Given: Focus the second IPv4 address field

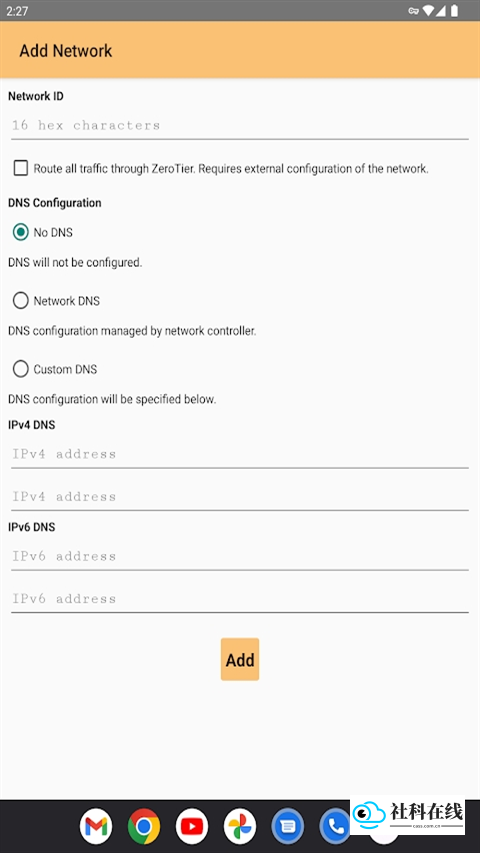Looking at the screenshot, I should coord(239,496).
